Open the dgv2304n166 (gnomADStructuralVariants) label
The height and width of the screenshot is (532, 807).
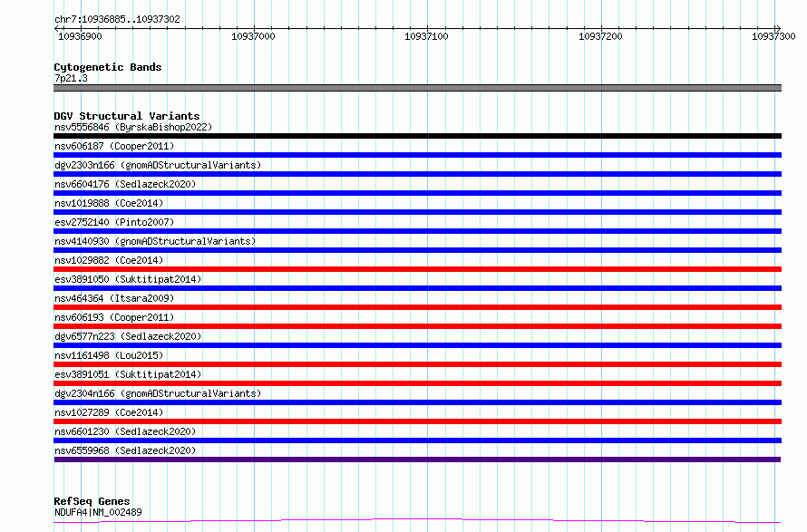pos(158,393)
